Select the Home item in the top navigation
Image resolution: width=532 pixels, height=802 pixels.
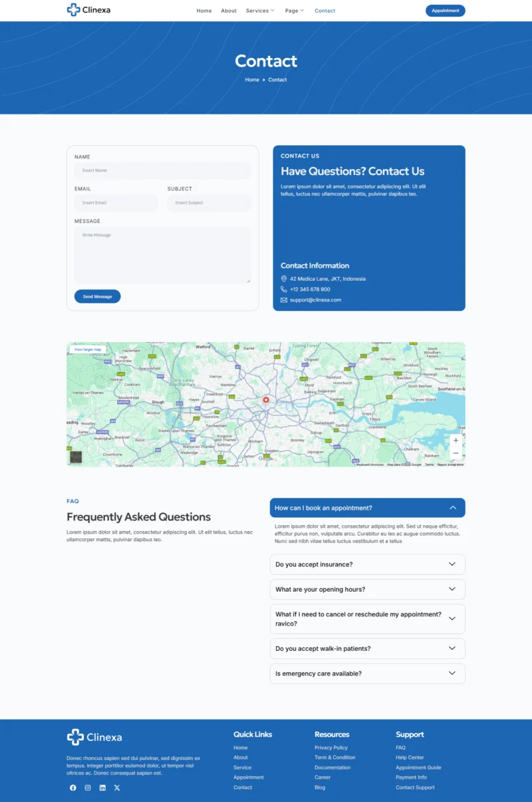tap(204, 11)
